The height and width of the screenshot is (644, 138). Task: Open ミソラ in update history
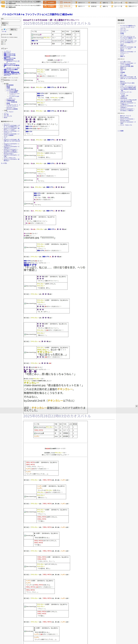click(122, 35)
